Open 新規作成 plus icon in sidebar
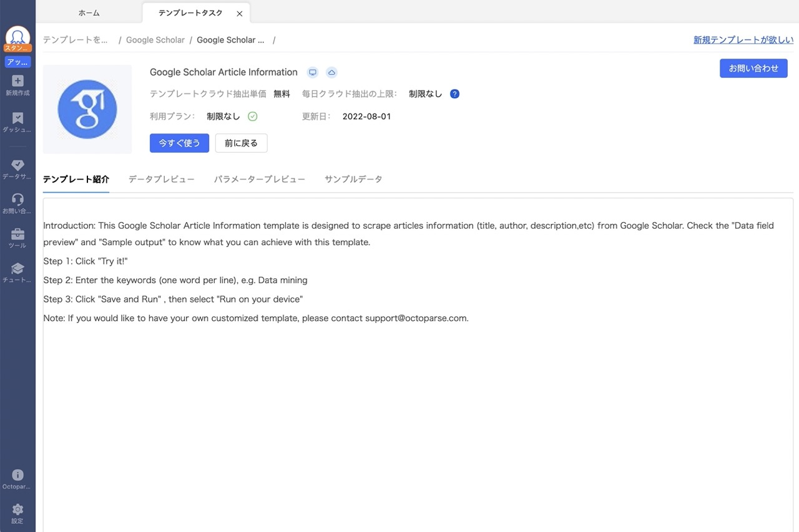Image resolution: width=799 pixels, height=532 pixels. click(x=17, y=81)
